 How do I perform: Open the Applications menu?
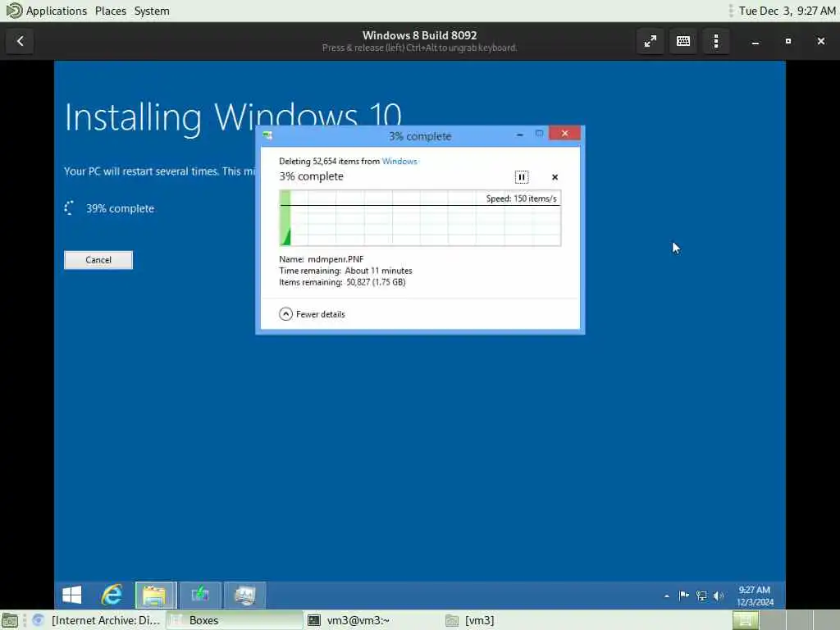[56, 11]
